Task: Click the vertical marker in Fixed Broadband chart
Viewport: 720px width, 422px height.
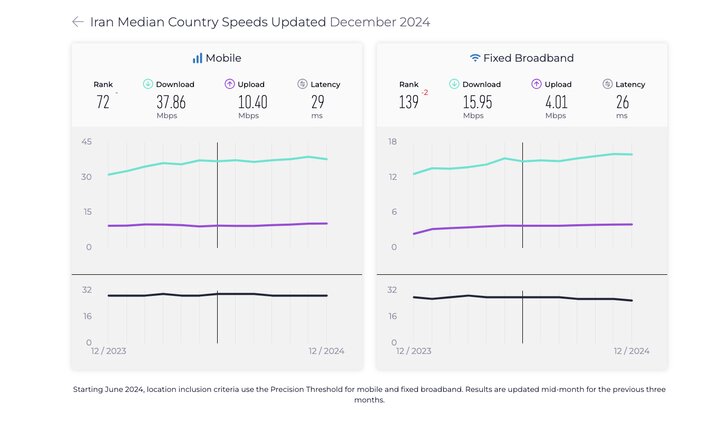Action: coord(522,200)
